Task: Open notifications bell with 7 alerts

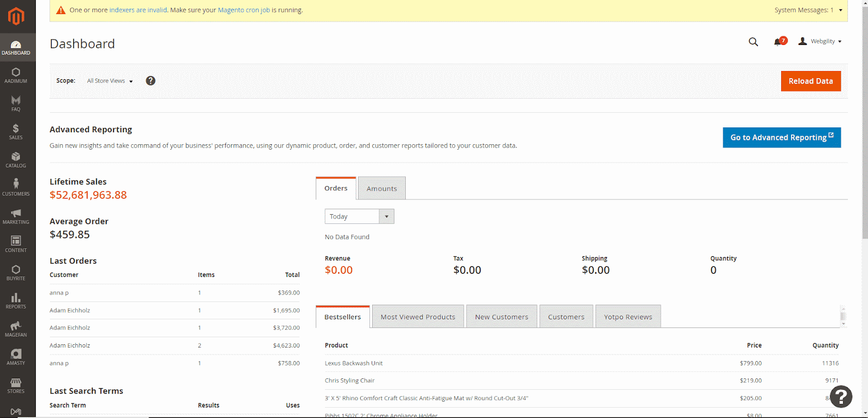Action: pos(779,42)
